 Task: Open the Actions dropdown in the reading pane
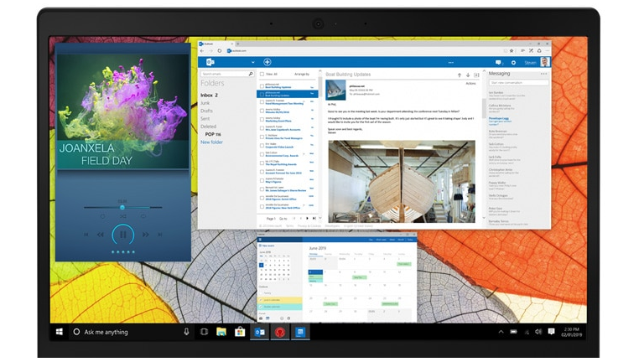(x=470, y=83)
